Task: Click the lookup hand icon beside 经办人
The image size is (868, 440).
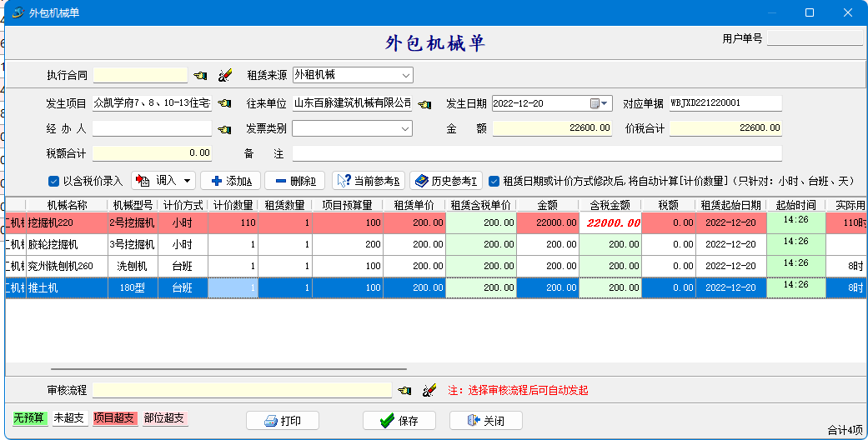Action: coord(224,129)
